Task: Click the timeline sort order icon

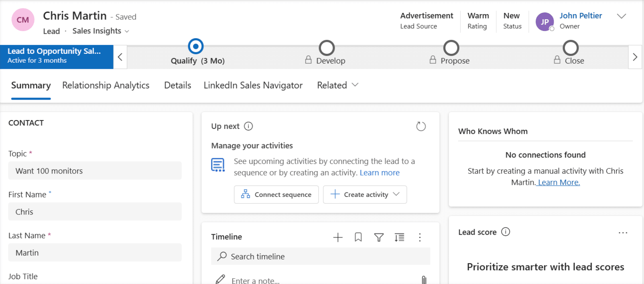Action: click(399, 237)
